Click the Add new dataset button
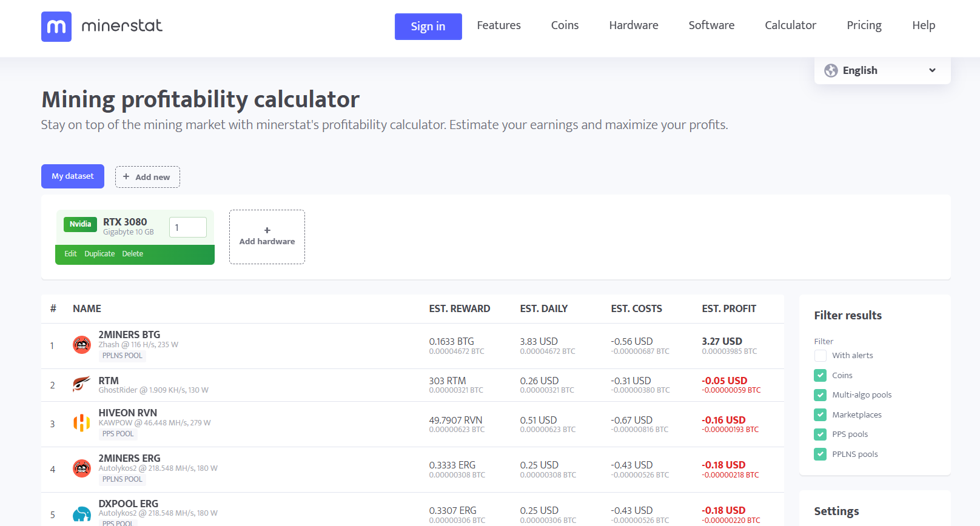This screenshot has height=526, width=980. click(147, 177)
